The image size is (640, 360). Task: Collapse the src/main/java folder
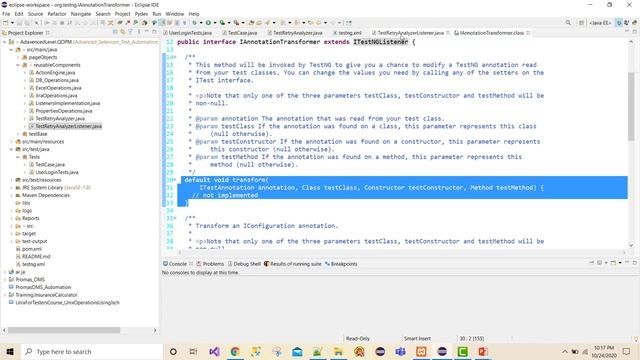point(11,50)
